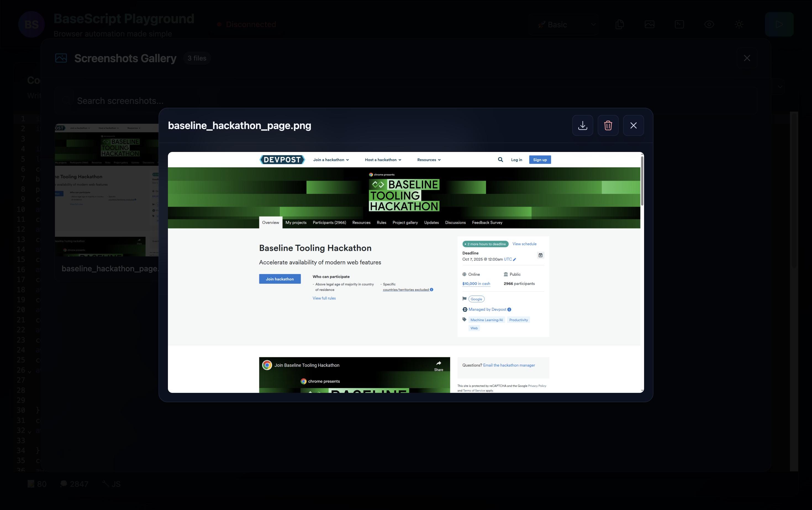Download baseline_hackathon_page.png screenshot
Image resolution: width=812 pixels, height=510 pixels.
582,125
